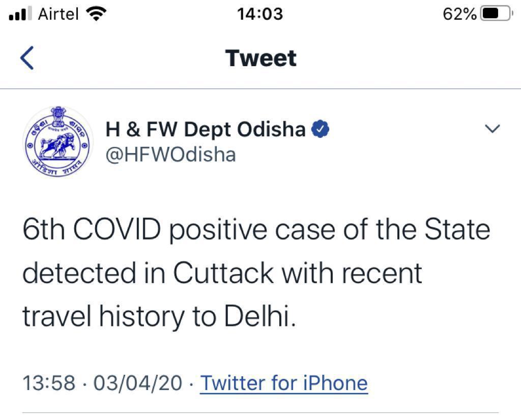Open the @HFWOdisha handle
The image size is (521, 420).
click(171, 155)
